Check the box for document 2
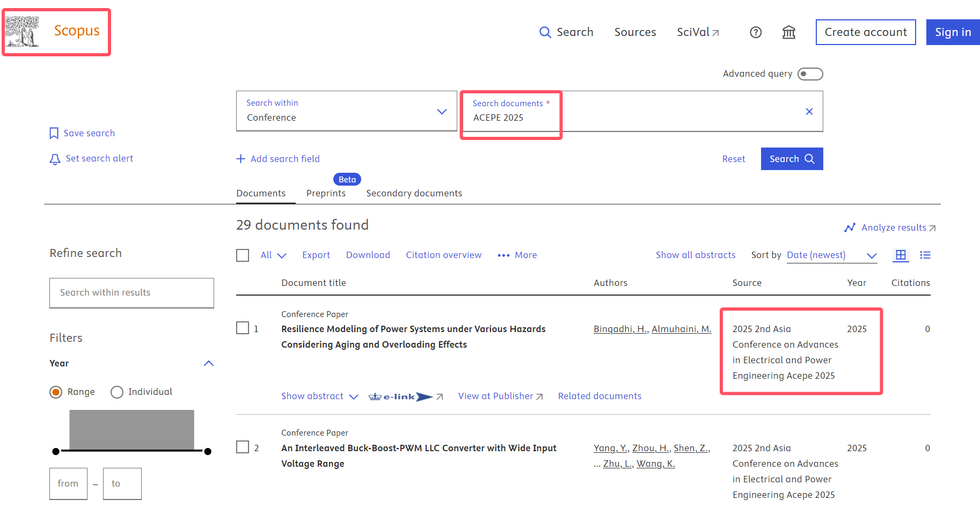This screenshot has height=507, width=980. click(243, 447)
